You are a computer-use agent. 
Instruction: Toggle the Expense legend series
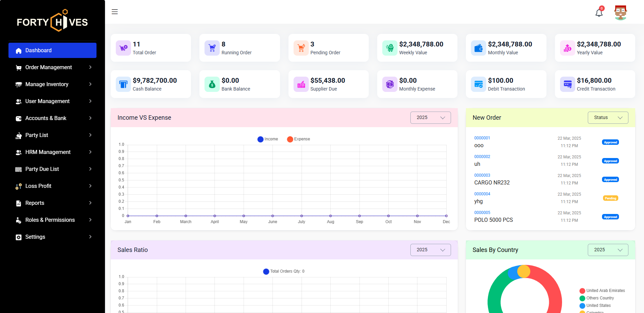pyautogui.click(x=299, y=139)
